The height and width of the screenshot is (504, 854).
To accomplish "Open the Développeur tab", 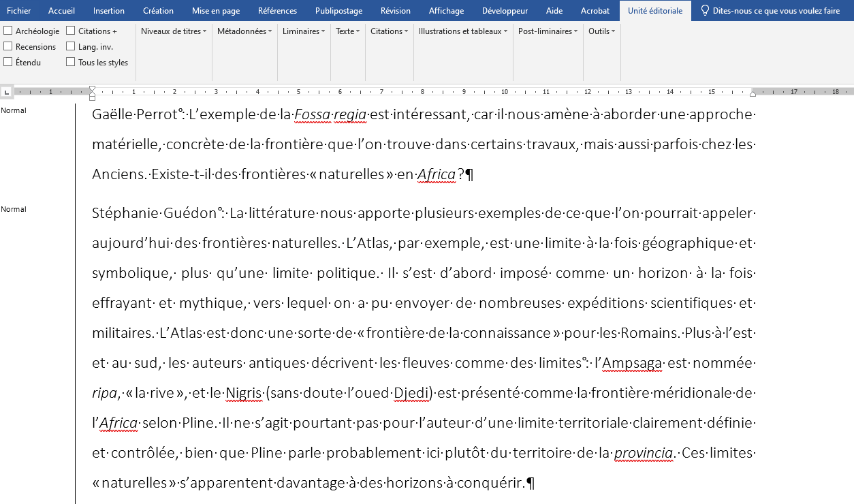I will (x=505, y=11).
